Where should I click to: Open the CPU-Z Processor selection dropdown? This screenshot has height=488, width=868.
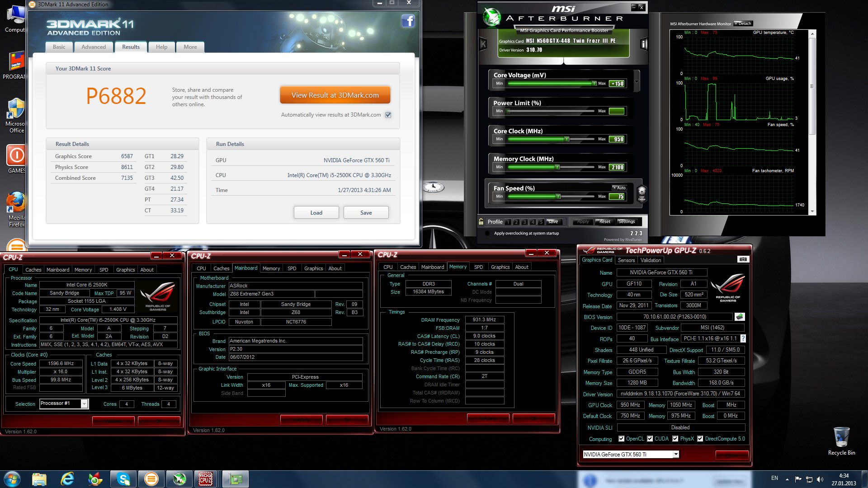pos(84,404)
